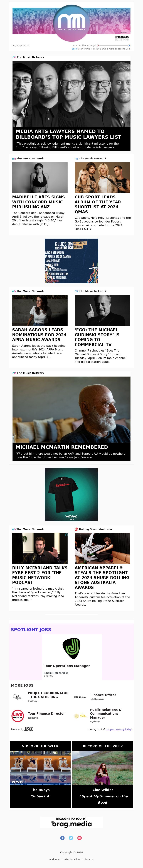Click the Jungle Merchandise guitar pick logo
Viewport: 143px width, 868px height.
pyautogui.click(x=71, y=648)
